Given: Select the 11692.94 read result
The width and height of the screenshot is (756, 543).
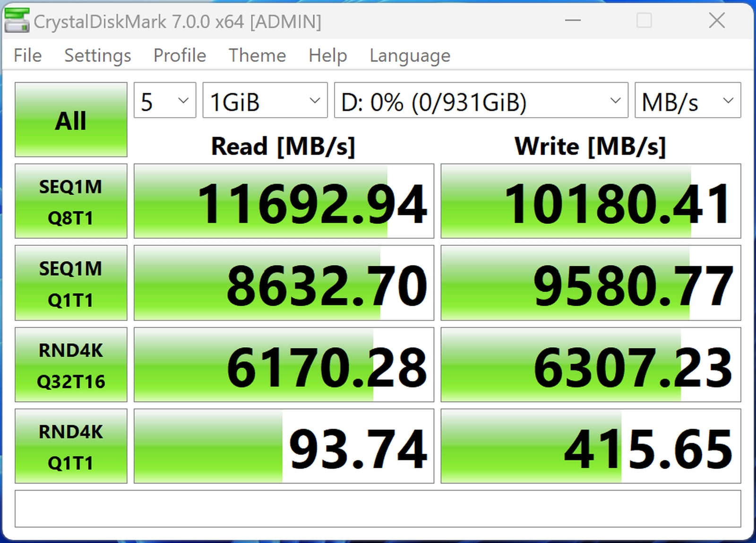Looking at the screenshot, I should coord(284,201).
